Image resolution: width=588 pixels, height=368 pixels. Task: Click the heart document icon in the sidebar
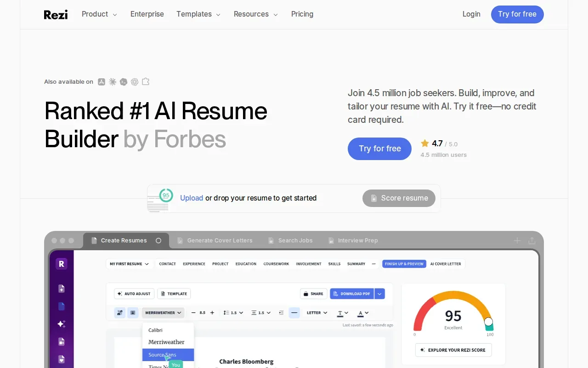pyautogui.click(x=62, y=359)
